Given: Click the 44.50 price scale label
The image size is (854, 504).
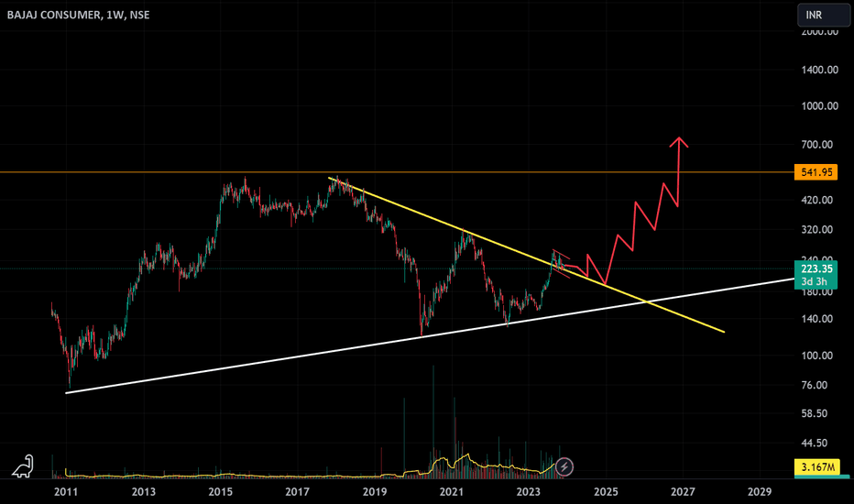Looking at the screenshot, I should (815, 443).
